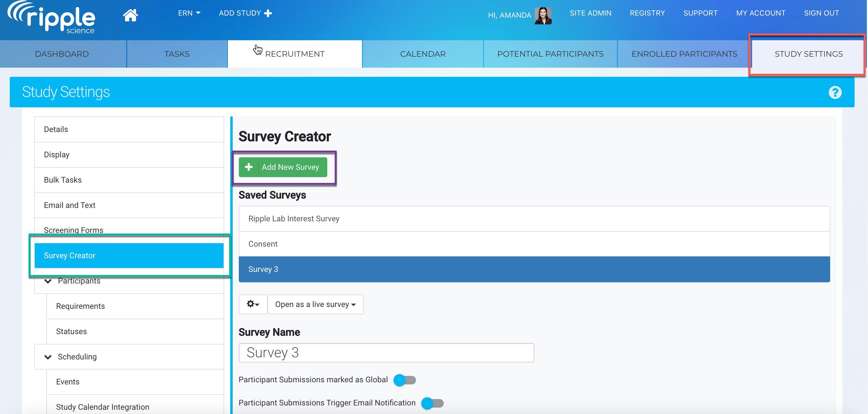868x414 pixels.
Task: Click the plus icon beside Add Study
Action: [x=268, y=13]
